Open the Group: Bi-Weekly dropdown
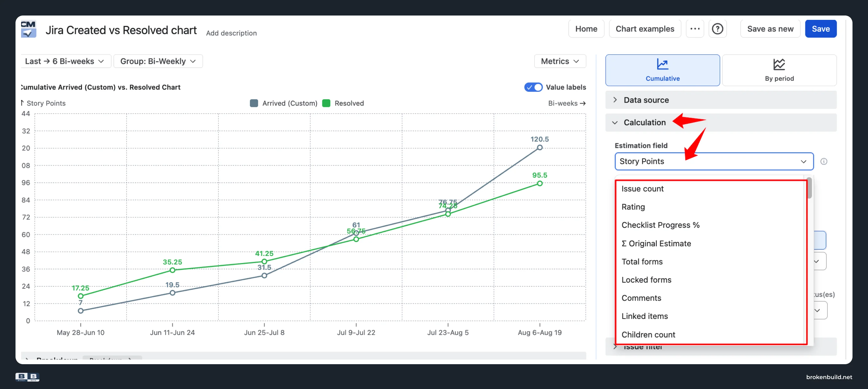868x389 pixels. (158, 61)
